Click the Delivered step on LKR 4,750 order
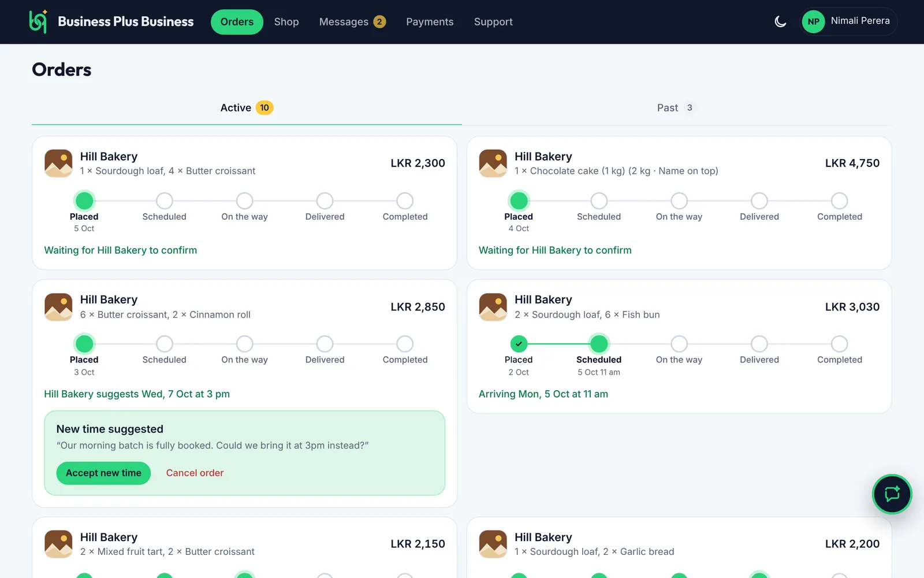 [759, 201]
